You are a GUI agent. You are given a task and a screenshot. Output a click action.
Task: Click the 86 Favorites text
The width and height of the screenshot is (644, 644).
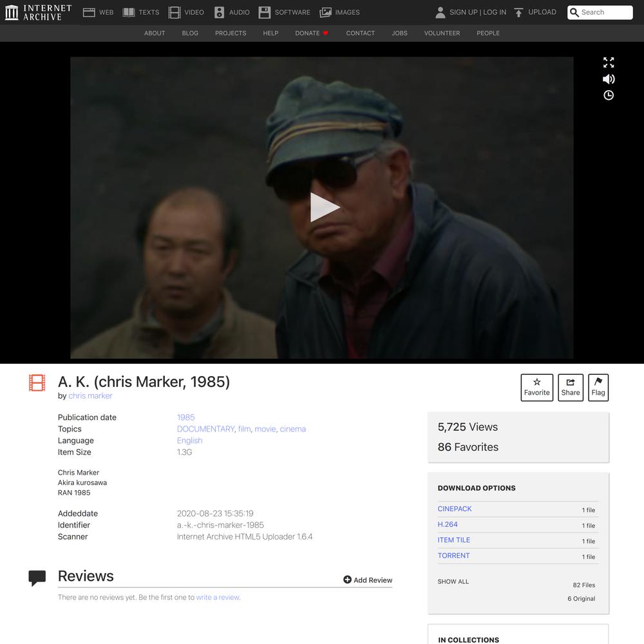[468, 447]
